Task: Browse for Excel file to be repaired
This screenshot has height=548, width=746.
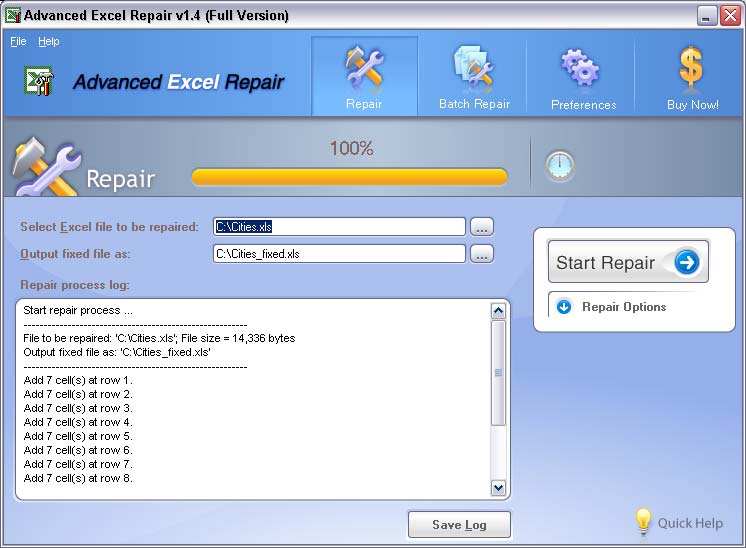Action: (x=481, y=227)
